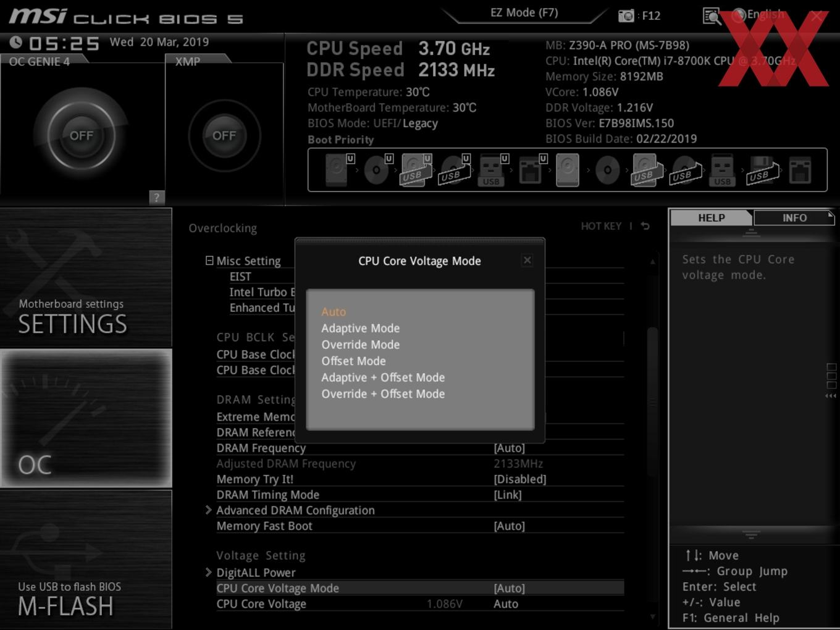Select the DRAM Frequency row label
The image size is (840, 630).
[261, 448]
